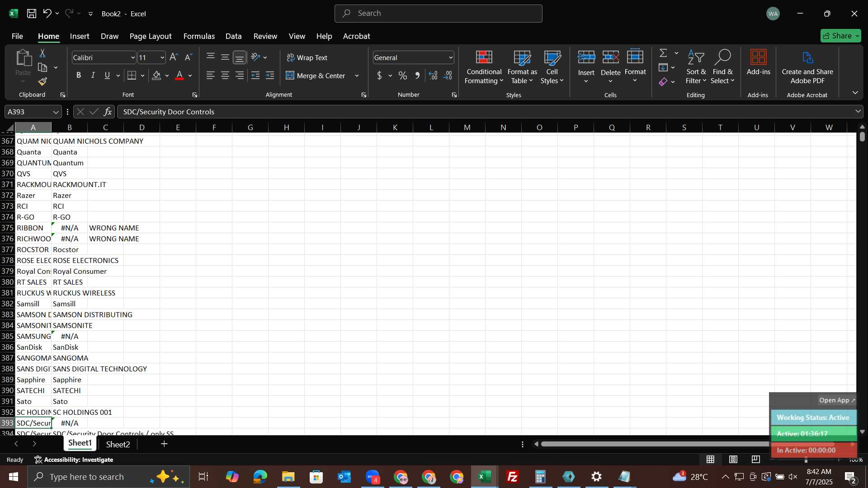Screen dimensions: 868x488
Task: Apply yellow fill color bucket
Action: coord(156,75)
